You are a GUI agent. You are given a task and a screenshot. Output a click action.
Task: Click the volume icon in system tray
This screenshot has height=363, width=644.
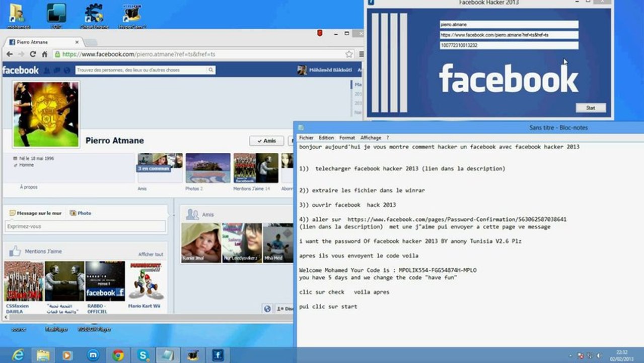coord(600,355)
